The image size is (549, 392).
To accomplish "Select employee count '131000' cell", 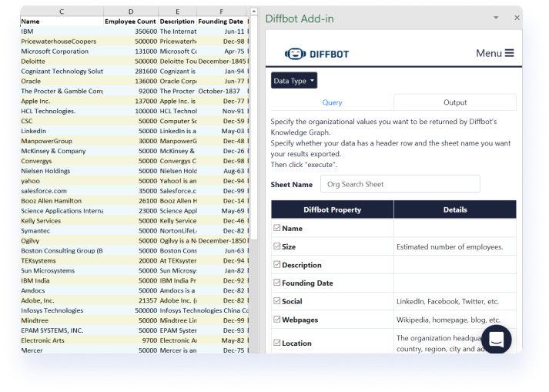I will 131,51.
